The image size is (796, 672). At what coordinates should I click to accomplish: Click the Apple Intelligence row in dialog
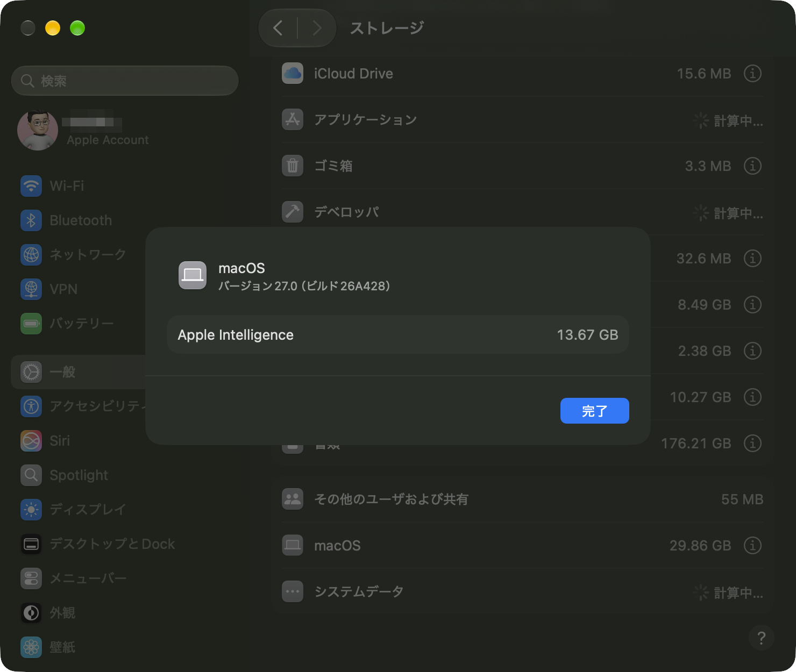(x=398, y=334)
